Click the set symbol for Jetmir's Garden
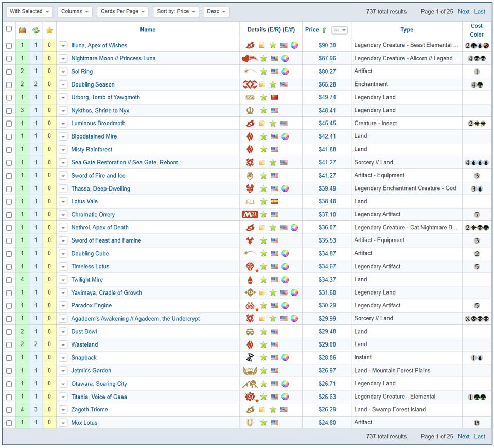The height and width of the screenshot is (448, 494). pyautogui.click(x=250, y=370)
